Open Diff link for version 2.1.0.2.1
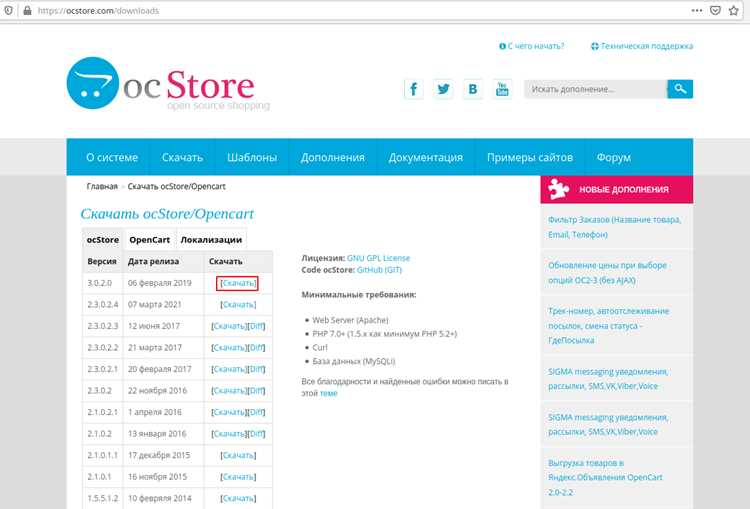 (x=256, y=412)
